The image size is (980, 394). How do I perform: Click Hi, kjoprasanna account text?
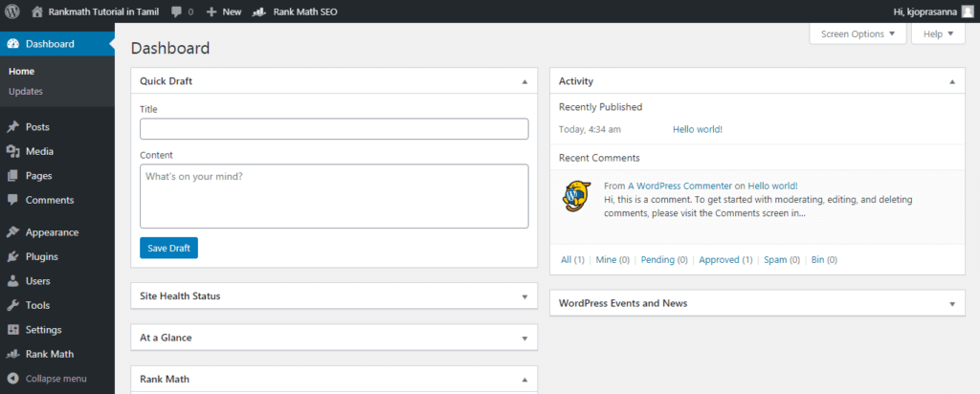click(925, 11)
